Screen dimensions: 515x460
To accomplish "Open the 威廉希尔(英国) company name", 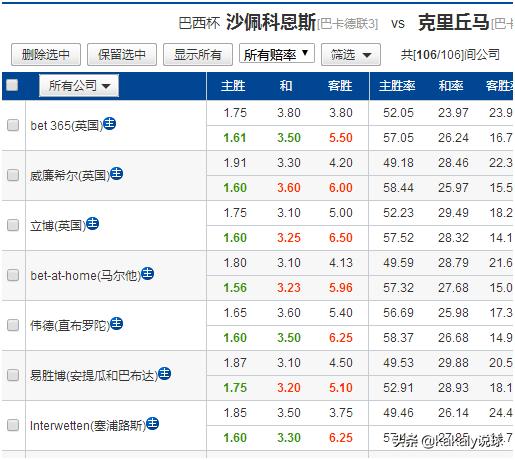I will [70, 176].
